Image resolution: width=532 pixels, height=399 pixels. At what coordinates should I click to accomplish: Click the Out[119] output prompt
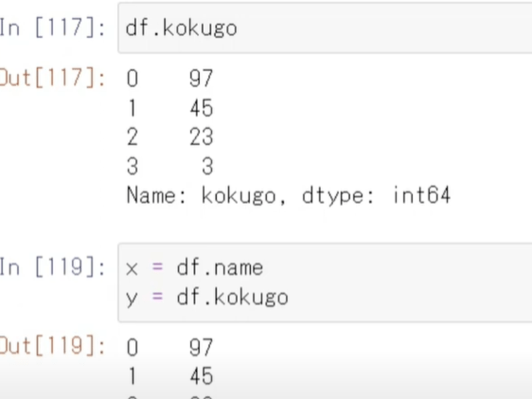(x=52, y=346)
